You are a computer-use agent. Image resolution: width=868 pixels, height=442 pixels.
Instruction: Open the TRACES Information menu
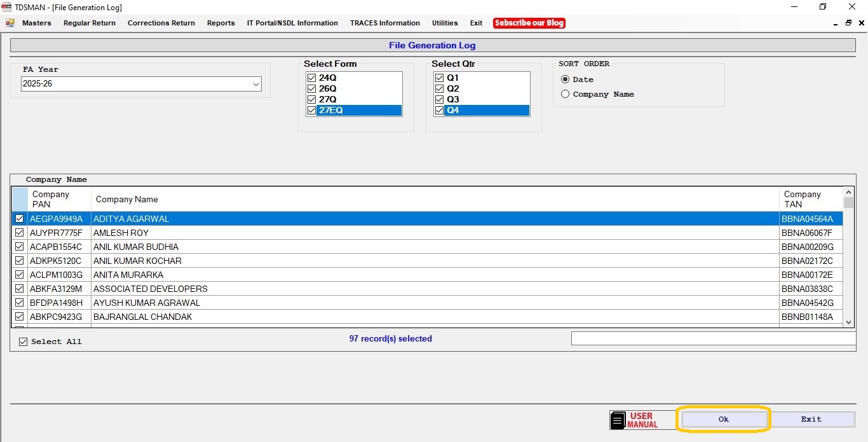click(384, 23)
